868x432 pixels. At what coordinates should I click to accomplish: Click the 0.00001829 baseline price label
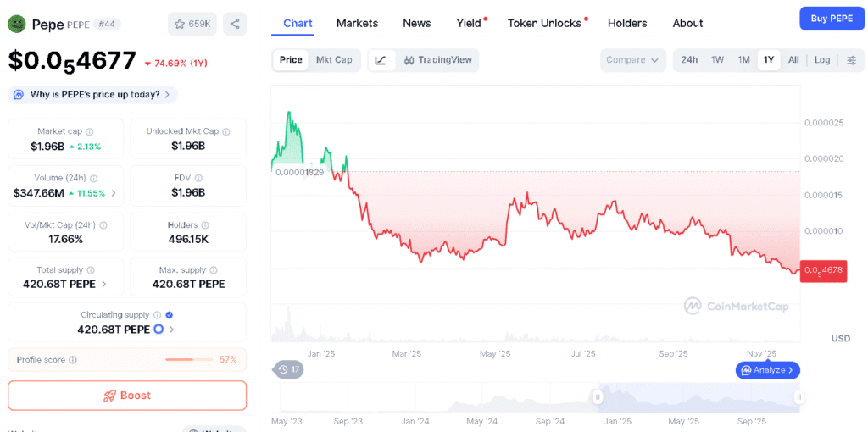click(x=300, y=172)
